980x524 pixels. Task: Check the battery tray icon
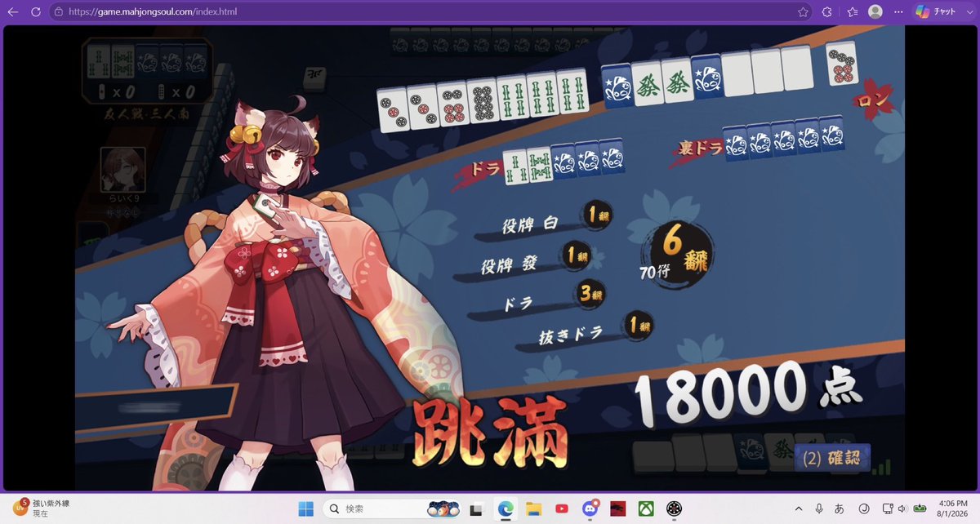coord(920,508)
